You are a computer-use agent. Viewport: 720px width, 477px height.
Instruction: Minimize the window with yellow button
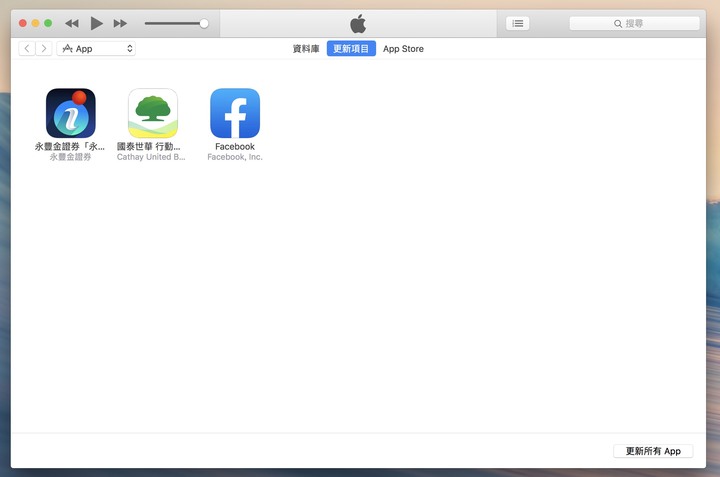point(35,23)
